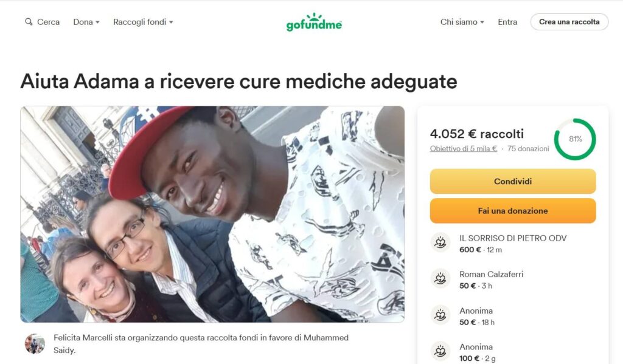Click the search magnifier icon
Viewport: 623px width, 364px height.
(x=29, y=22)
